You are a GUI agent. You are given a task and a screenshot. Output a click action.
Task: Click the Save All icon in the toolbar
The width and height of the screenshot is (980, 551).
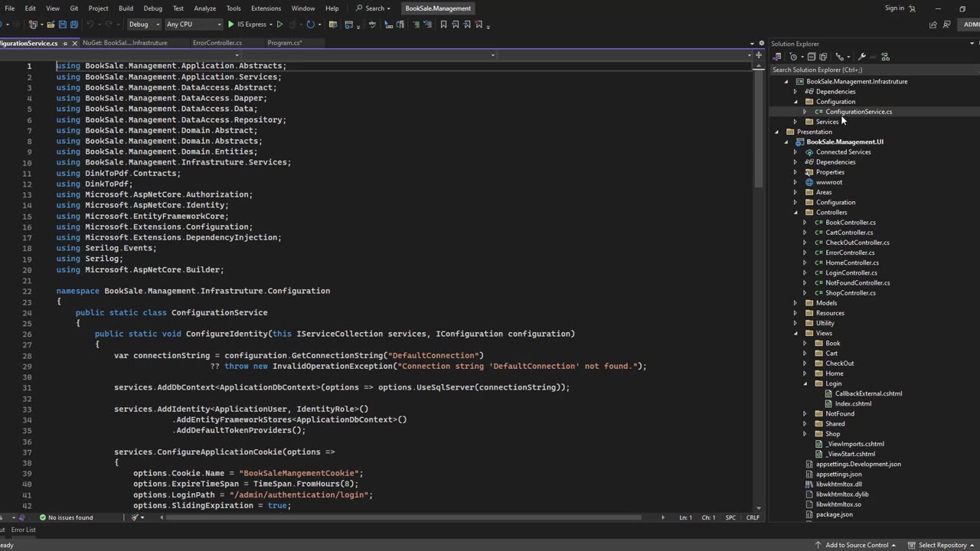tap(74, 24)
